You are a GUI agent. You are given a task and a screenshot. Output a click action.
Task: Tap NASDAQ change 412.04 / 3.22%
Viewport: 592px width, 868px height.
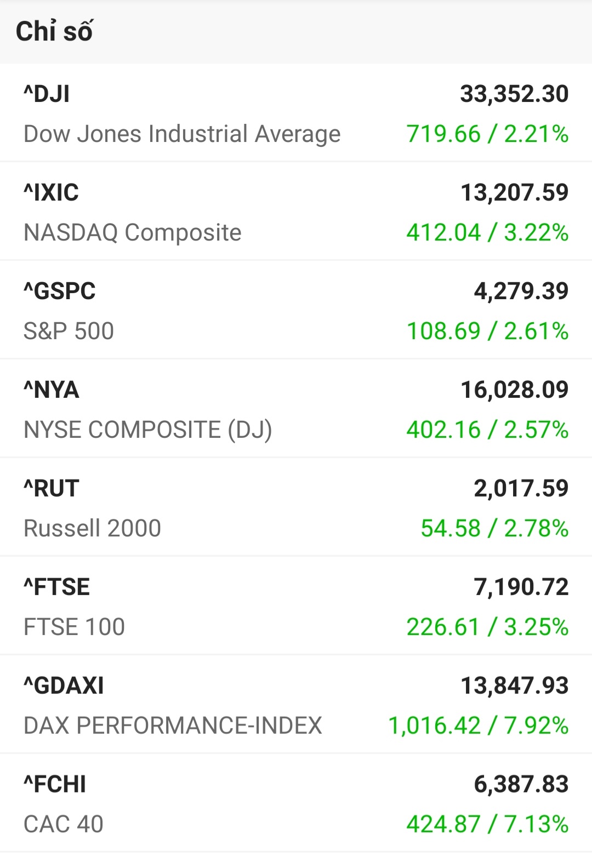[x=487, y=233]
